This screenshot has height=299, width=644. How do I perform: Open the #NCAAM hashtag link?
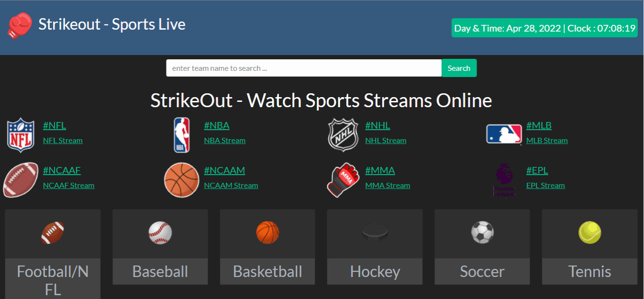224,171
